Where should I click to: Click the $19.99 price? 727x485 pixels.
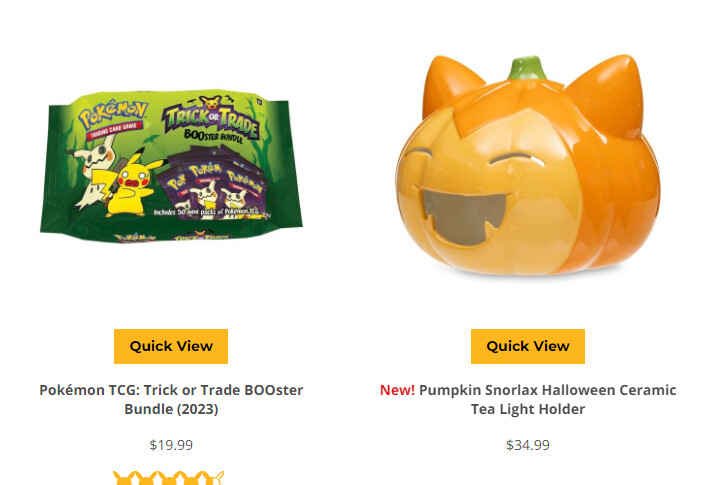(x=171, y=445)
